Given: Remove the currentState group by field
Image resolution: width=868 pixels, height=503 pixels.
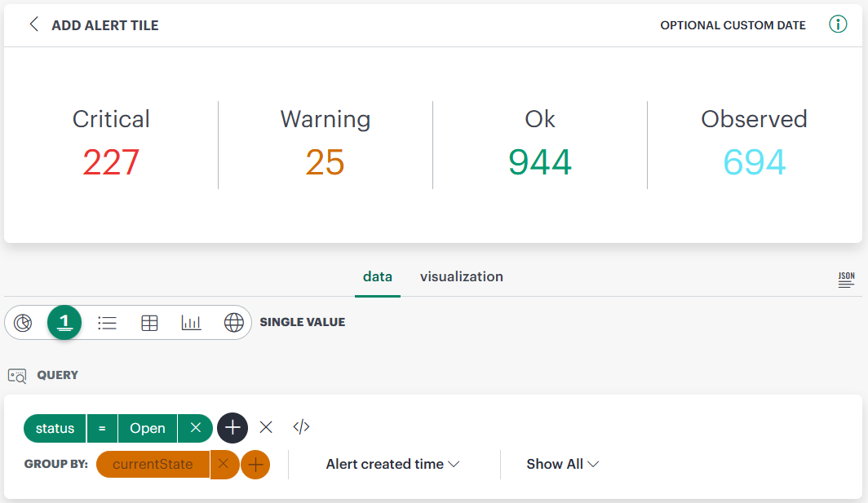Looking at the screenshot, I should coord(224,464).
